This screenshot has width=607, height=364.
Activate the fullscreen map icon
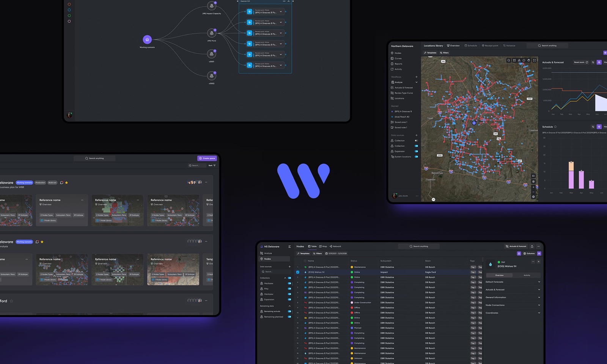tap(534, 60)
